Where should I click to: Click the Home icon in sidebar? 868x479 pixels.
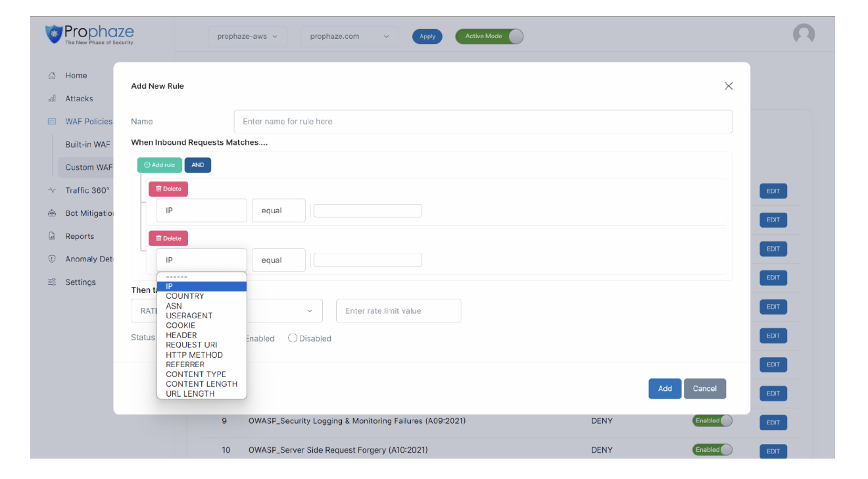pyautogui.click(x=52, y=76)
